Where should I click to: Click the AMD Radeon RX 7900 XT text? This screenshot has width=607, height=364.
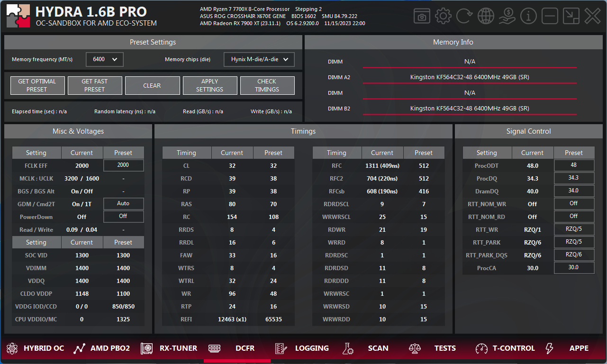[240, 23]
